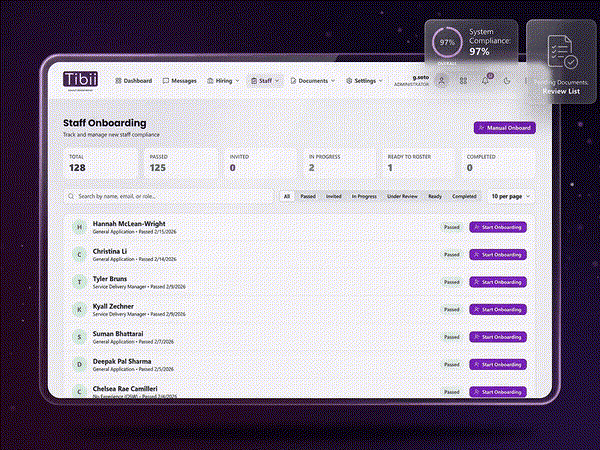The height and width of the screenshot is (450, 600).
Task: Start onboarding for Hannah McLean-Wright
Action: 498,227
